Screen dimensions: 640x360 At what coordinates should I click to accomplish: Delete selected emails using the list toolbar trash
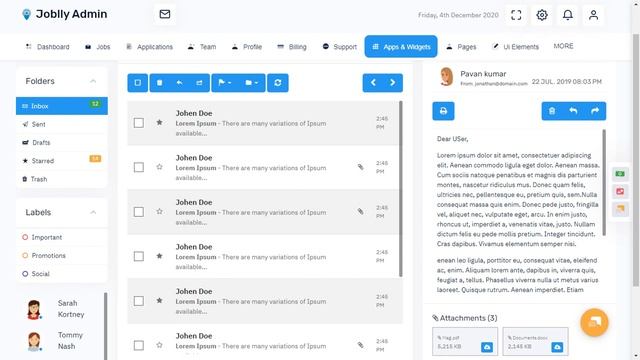point(160,83)
